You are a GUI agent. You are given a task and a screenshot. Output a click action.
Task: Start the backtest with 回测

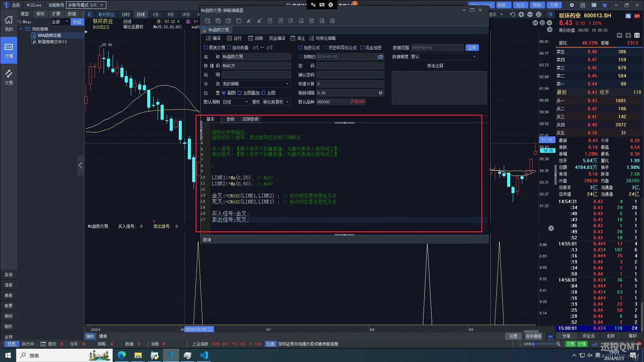(256, 38)
